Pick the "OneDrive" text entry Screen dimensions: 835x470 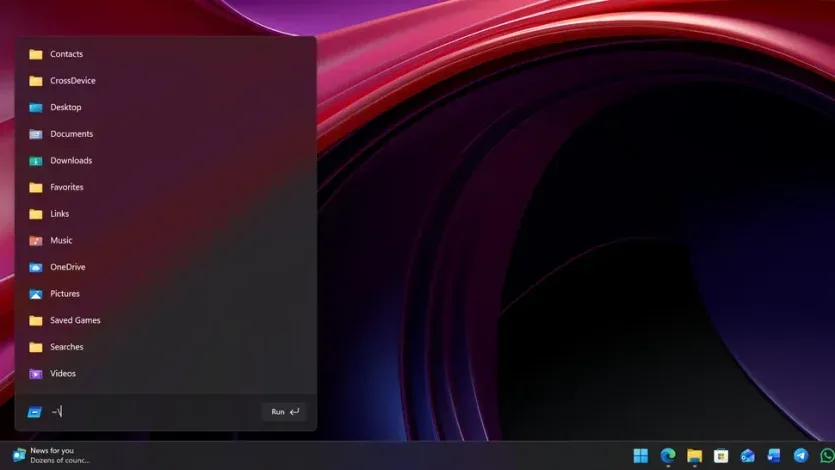[68, 267]
